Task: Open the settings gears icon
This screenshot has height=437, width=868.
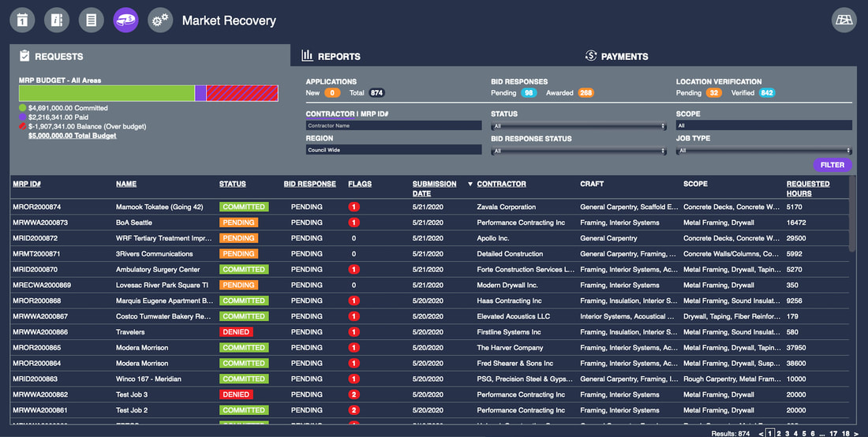Action: pos(160,21)
